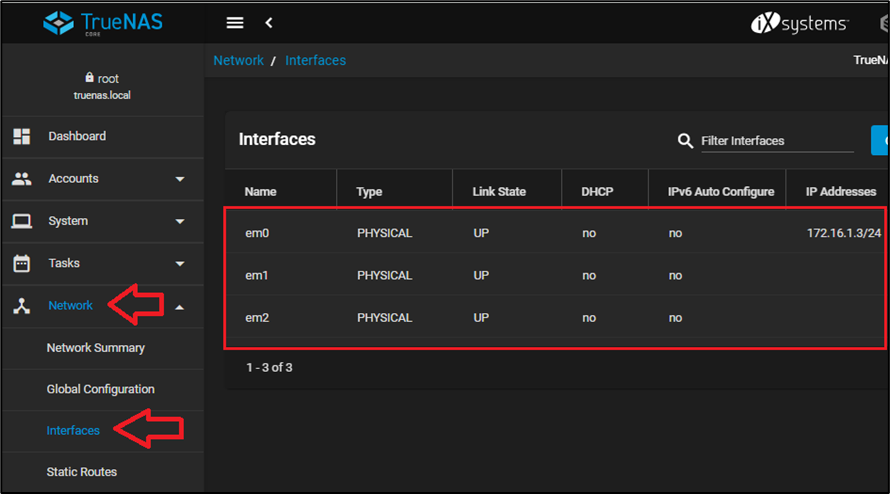Open Network Summary page
890x494 pixels.
(96, 348)
